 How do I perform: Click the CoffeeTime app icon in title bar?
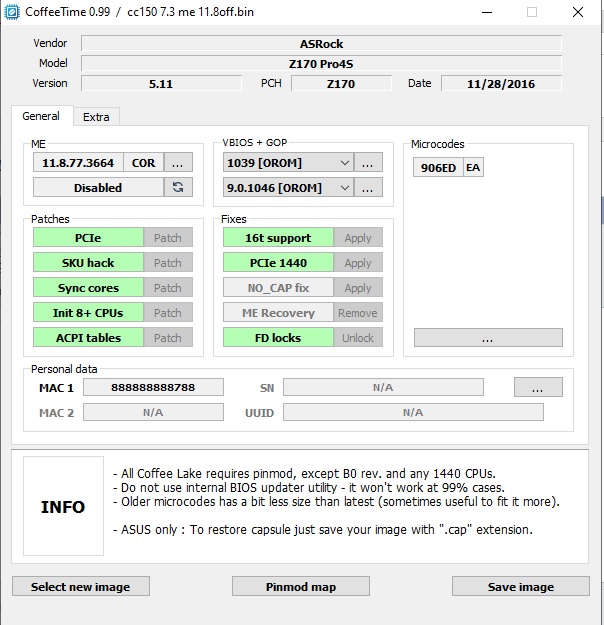point(12,12)
